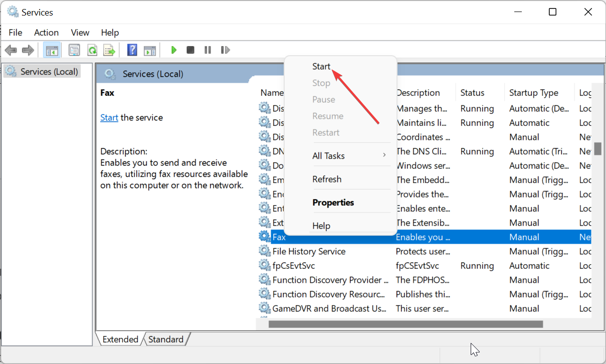Toggle Show/Hide Action Pane icon
Viewport: 606px width, 364px height.
click(x=149, y=50)
